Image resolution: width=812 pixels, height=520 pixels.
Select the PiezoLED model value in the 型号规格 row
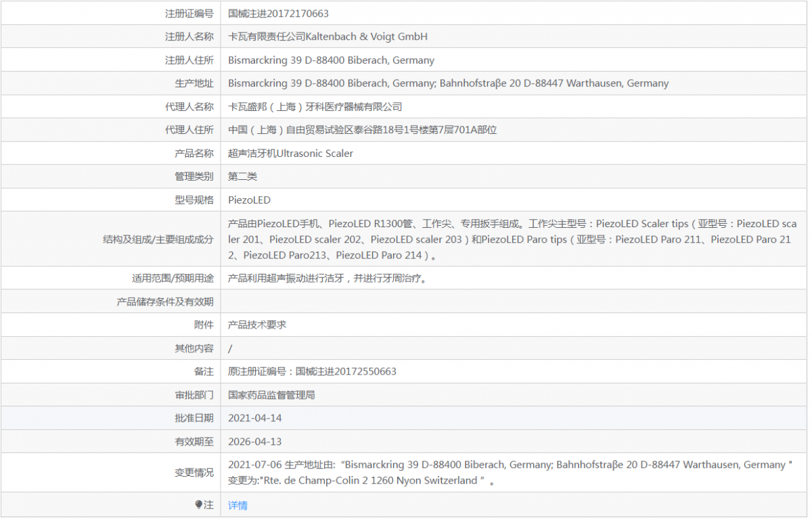pyautogui.click(x=249, y=200)
